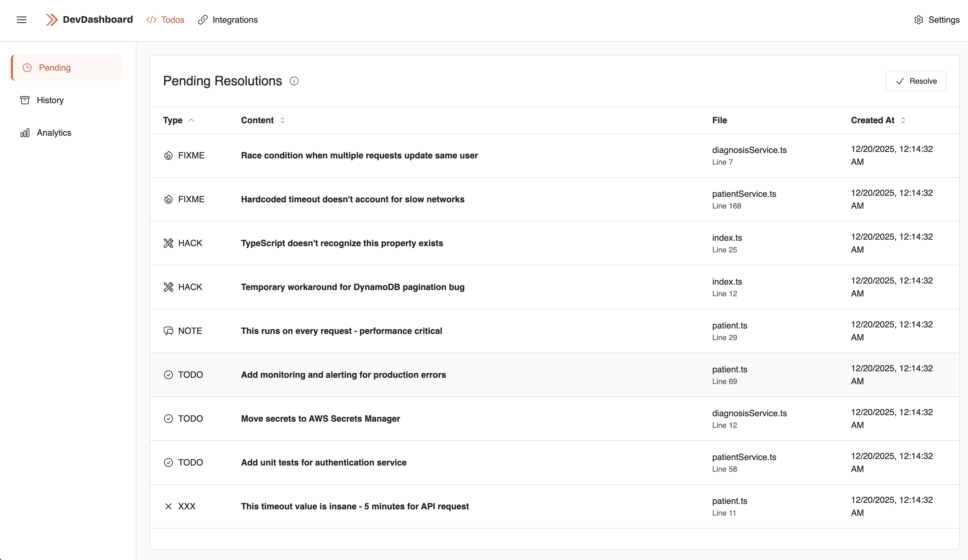
Task: Open the hamburger navigation menu
Action: click(x=21, y=19)
